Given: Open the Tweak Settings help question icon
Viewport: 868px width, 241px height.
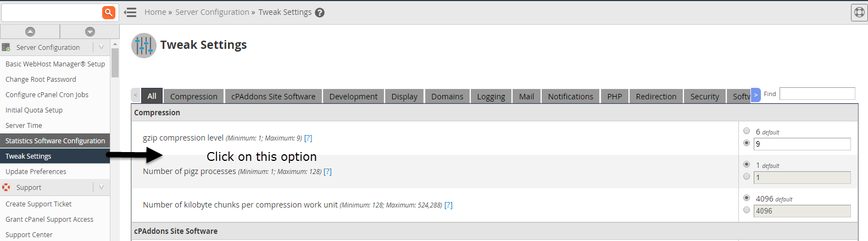Looking at the screenshot, I should [x=320, y=13].
